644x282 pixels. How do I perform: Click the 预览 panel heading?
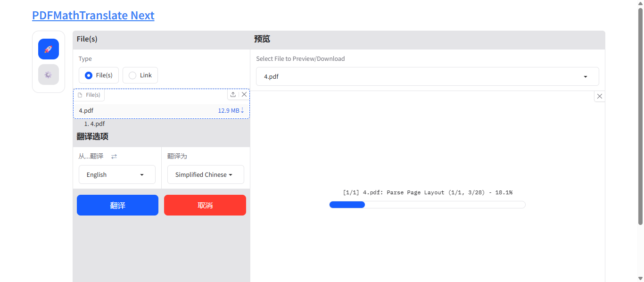(262, 39)
